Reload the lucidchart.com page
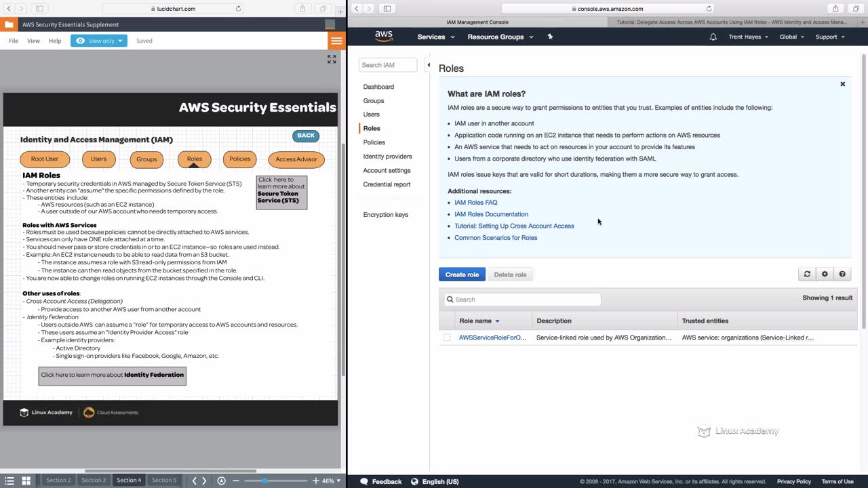868x488 pixels. click(x=238, y=9)
